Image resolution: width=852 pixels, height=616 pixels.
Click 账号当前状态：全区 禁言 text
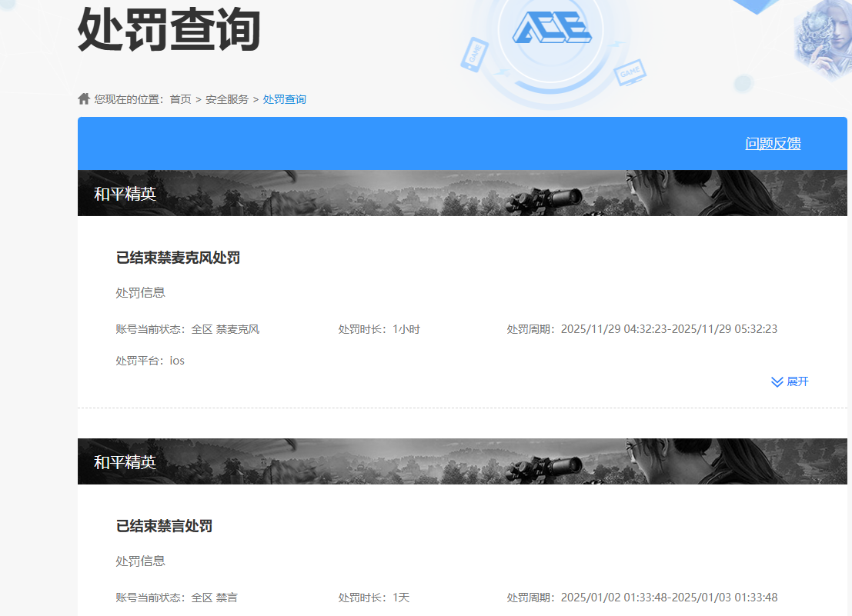click(176, 598)
